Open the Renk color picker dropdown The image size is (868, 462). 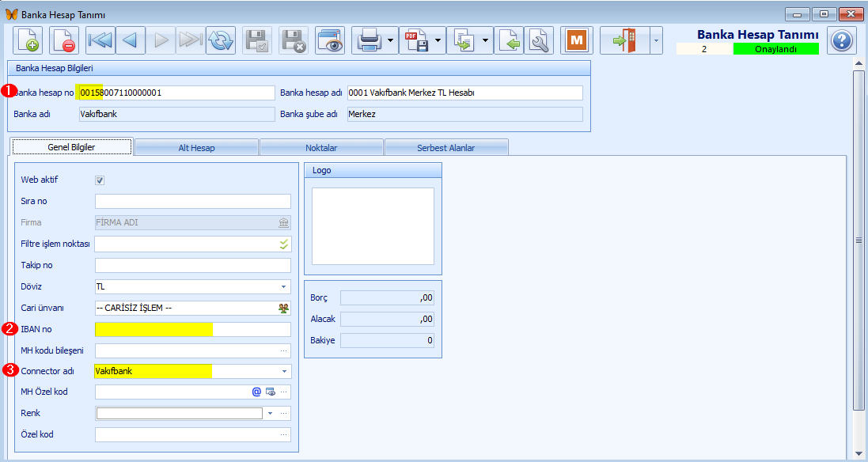270,413
